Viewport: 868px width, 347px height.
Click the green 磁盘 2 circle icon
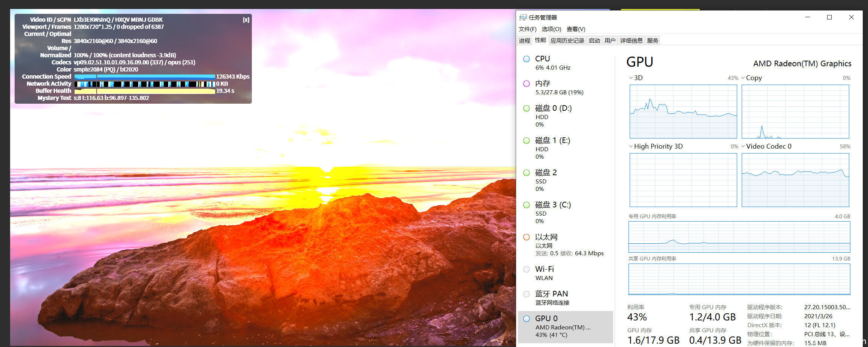point(527,173)
